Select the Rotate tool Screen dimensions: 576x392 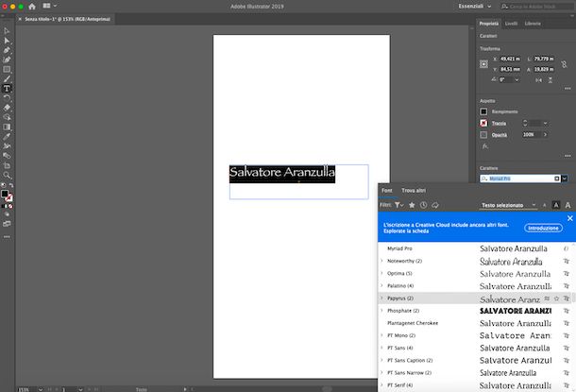7,97
